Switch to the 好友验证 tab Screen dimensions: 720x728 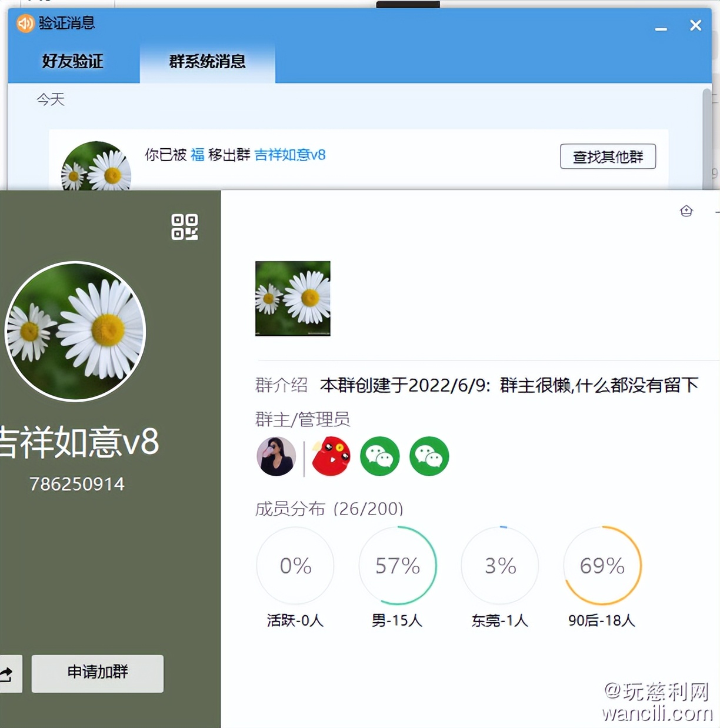click(x=71, y=61)
